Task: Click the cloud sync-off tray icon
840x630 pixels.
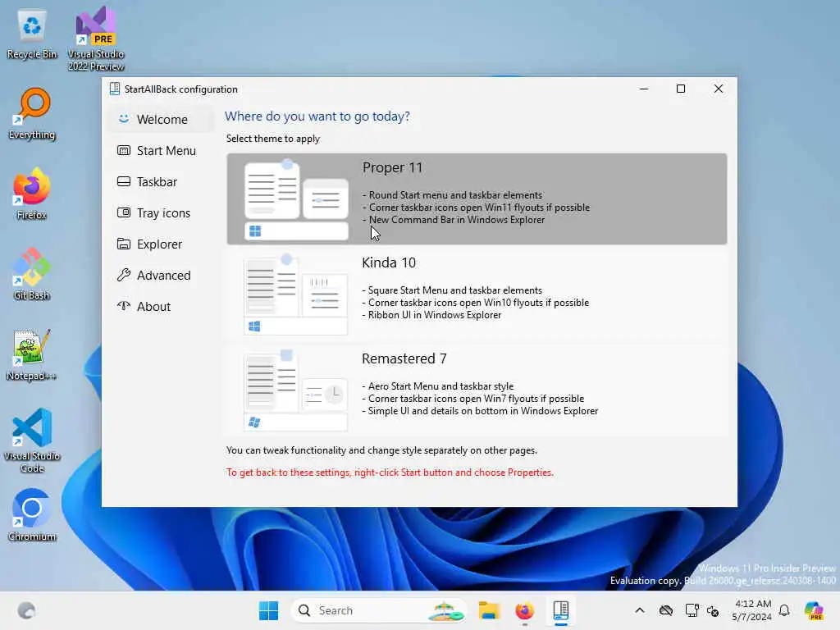Action: pyautogui.click(x=666, y=610)
